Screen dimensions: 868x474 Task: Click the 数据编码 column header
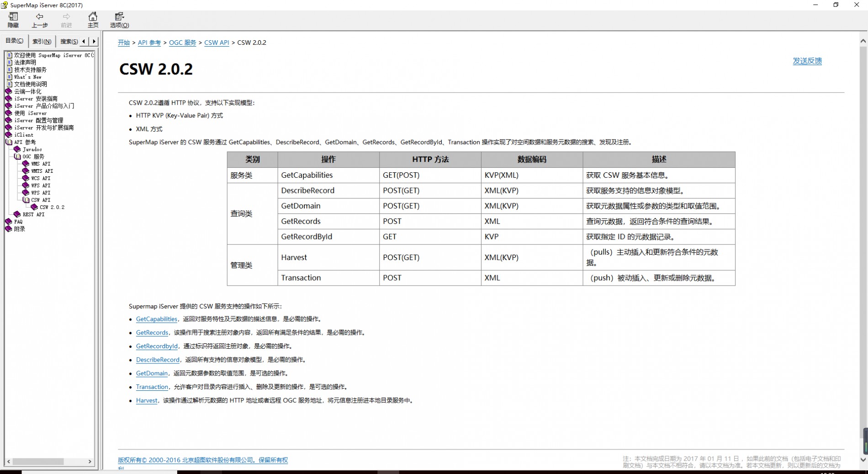click(532, 160)
